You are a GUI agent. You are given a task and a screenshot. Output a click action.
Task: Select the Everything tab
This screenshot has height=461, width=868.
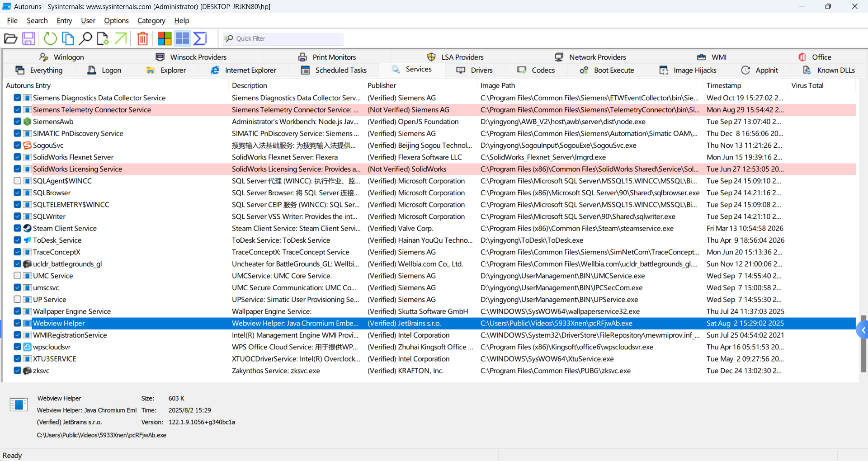tap(39, 70)
